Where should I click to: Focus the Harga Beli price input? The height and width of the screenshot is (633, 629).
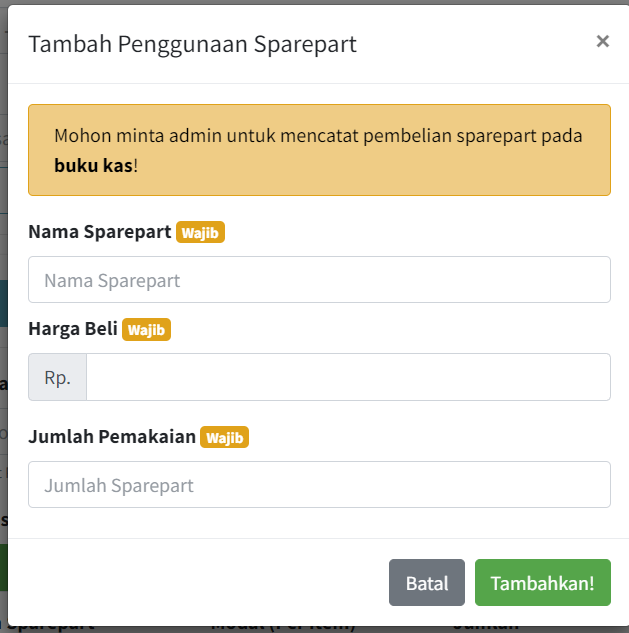pyautogui.click(x=348, y=377)
